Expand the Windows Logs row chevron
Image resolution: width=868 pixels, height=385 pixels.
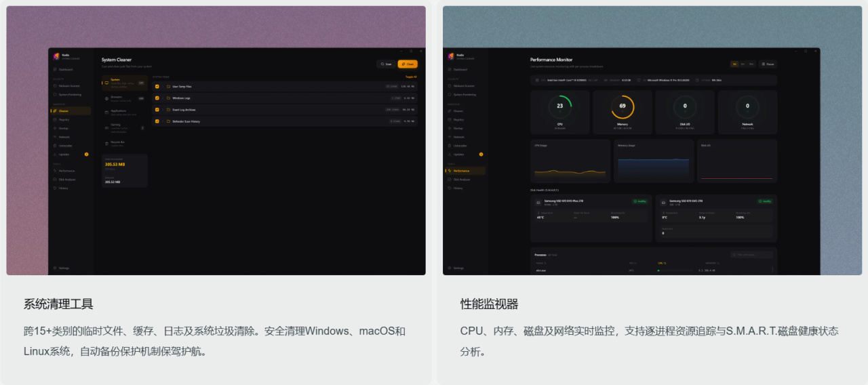tap(163, 98)
